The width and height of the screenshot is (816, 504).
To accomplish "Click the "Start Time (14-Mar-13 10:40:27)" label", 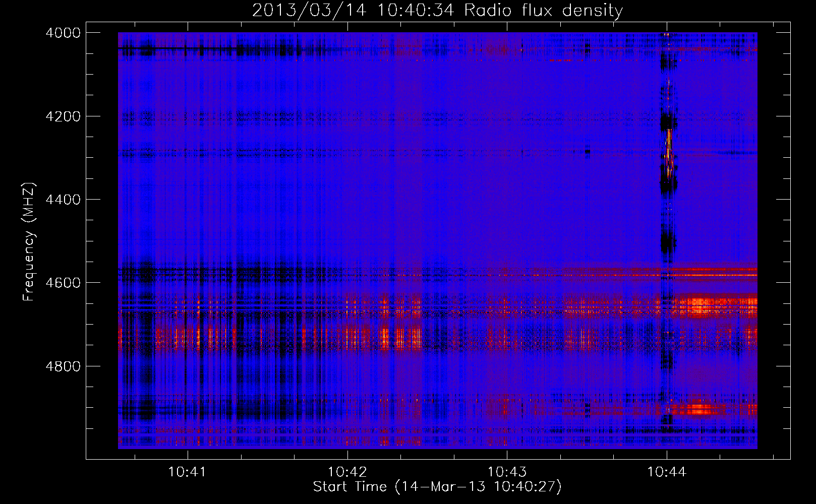I will click(437, 487).
